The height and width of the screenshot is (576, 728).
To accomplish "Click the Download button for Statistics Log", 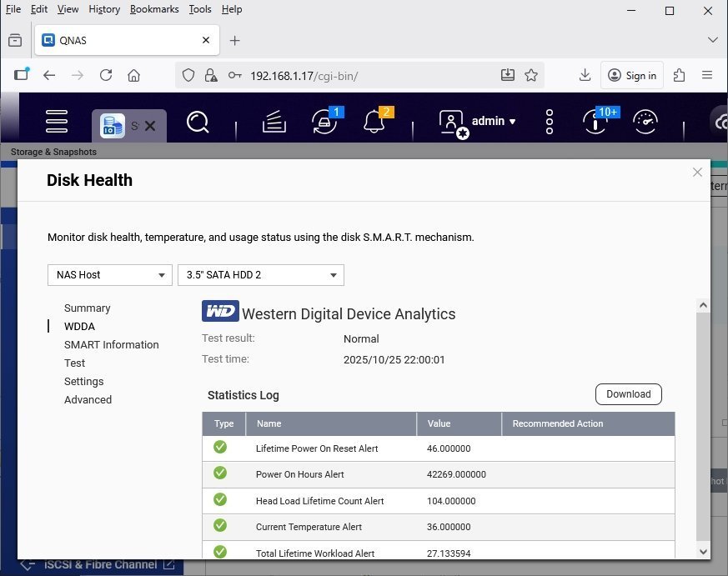I will coord(628,394).
